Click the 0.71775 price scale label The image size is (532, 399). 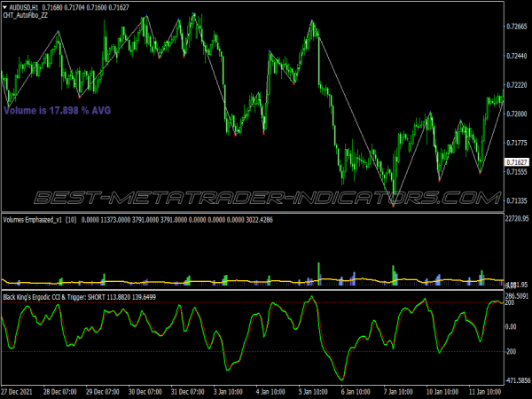pos(517,143)
